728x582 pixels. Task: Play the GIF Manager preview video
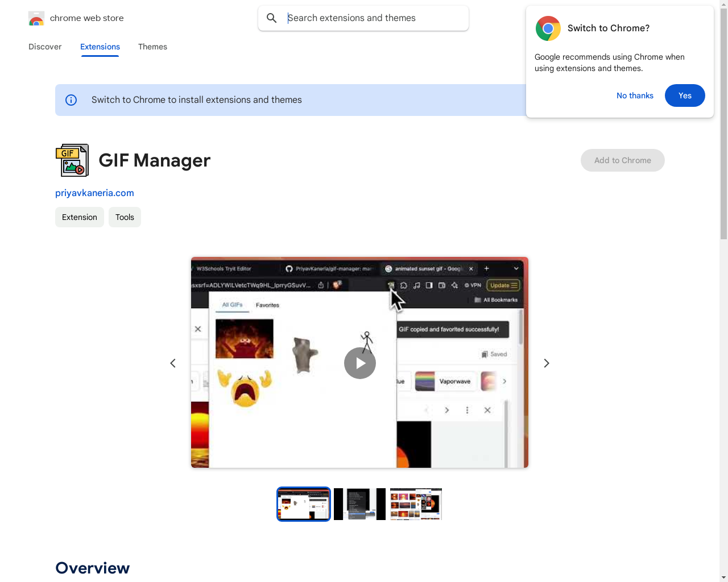pos(360,363)
